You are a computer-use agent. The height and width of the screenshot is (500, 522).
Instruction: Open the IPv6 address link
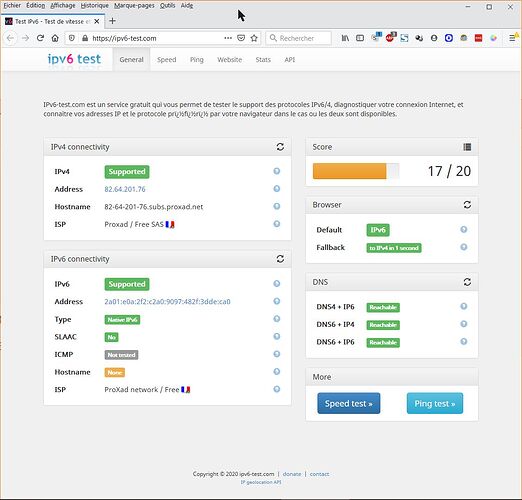point(167,302)
